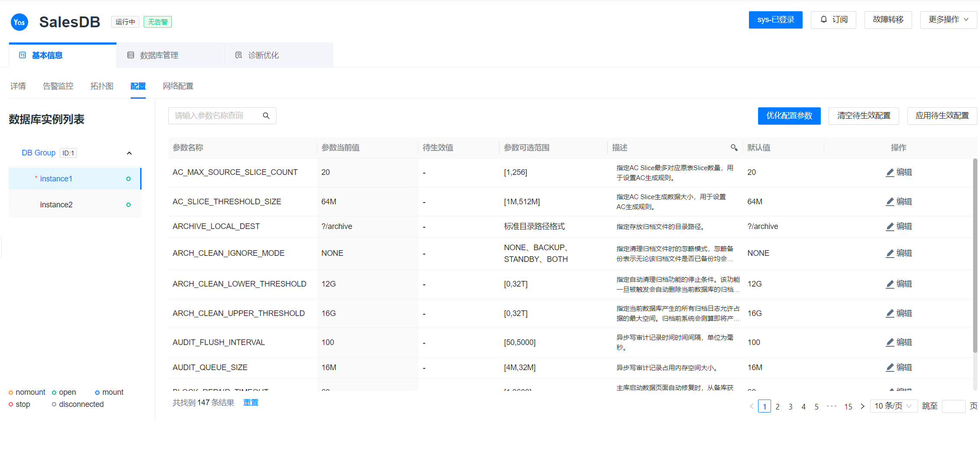The width and height of the screenshot is (980, 461).
Task: Click the 优化配置参数 button
Action: click(x=789, y=116)
